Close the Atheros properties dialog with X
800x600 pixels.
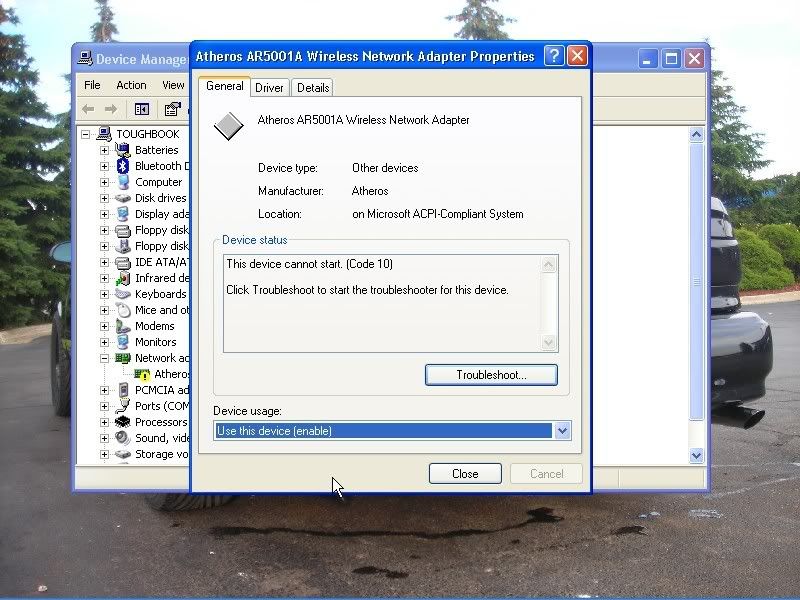[577, 56]
